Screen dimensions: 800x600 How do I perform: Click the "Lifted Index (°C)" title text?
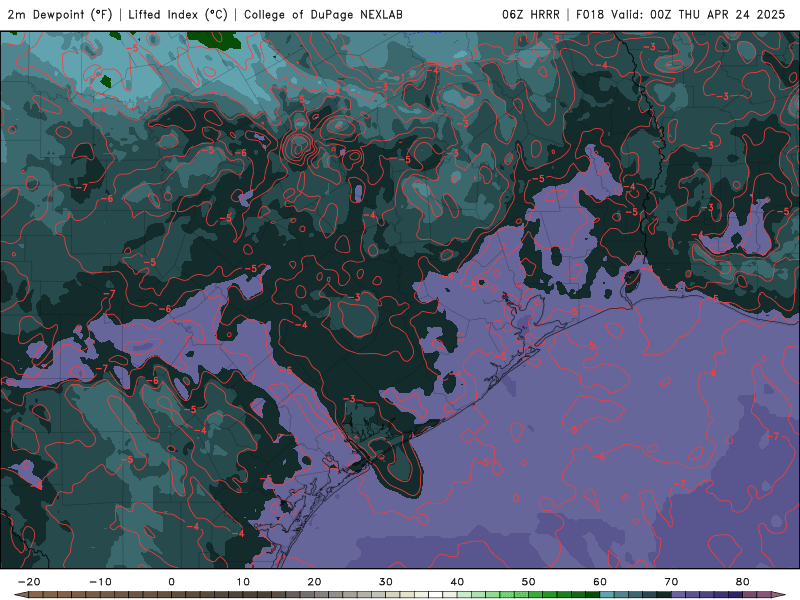[x=178, y=14]
